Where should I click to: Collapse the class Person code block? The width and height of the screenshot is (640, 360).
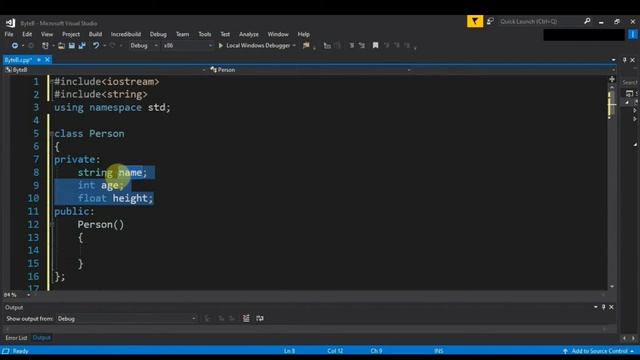pyautogui.click(x=51, y=134)
